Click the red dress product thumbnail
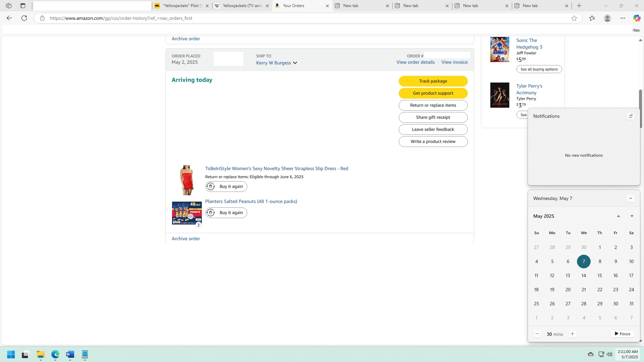The width and height of the screenshot is (644, 362). pyautogui.click(x=187, y=180)
